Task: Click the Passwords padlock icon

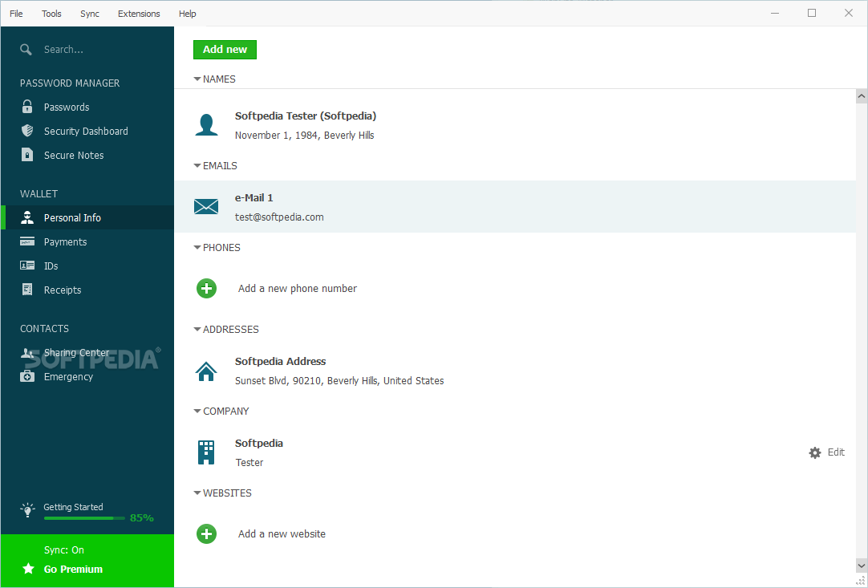Action: [x=27, y=107]
